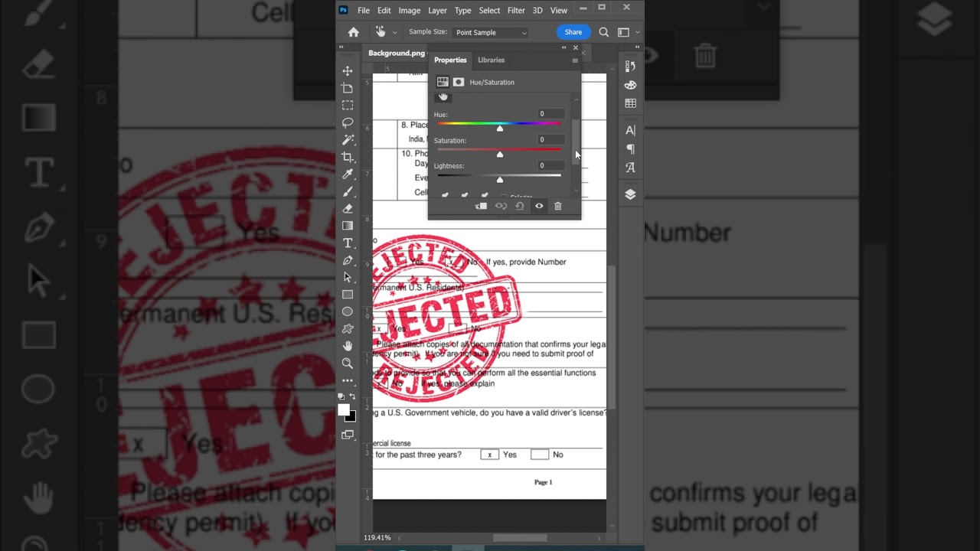
Task: Select the Lasso tool
Action: click(x=348, y=122)
